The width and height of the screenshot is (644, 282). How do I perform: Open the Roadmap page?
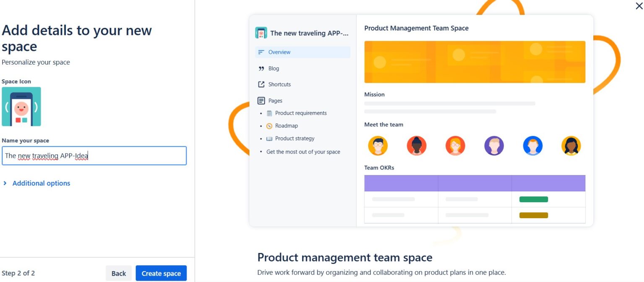(286, 126)
